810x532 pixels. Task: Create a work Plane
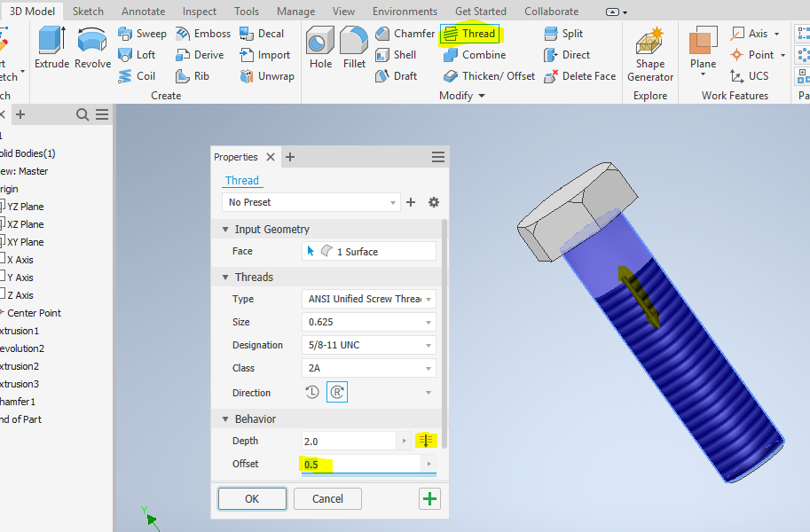(x=703, y=48)
